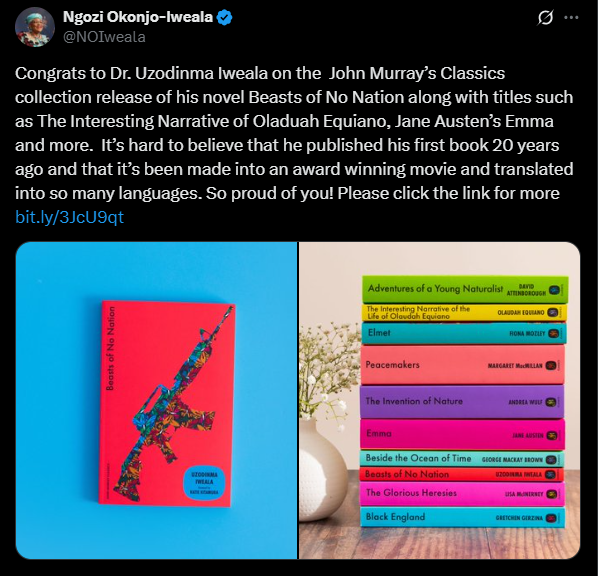The height and width of the screenshot is (576, 598).
Task: Open the three-dot more options menu
Action: pyautogui.click(x=571, y=17)
